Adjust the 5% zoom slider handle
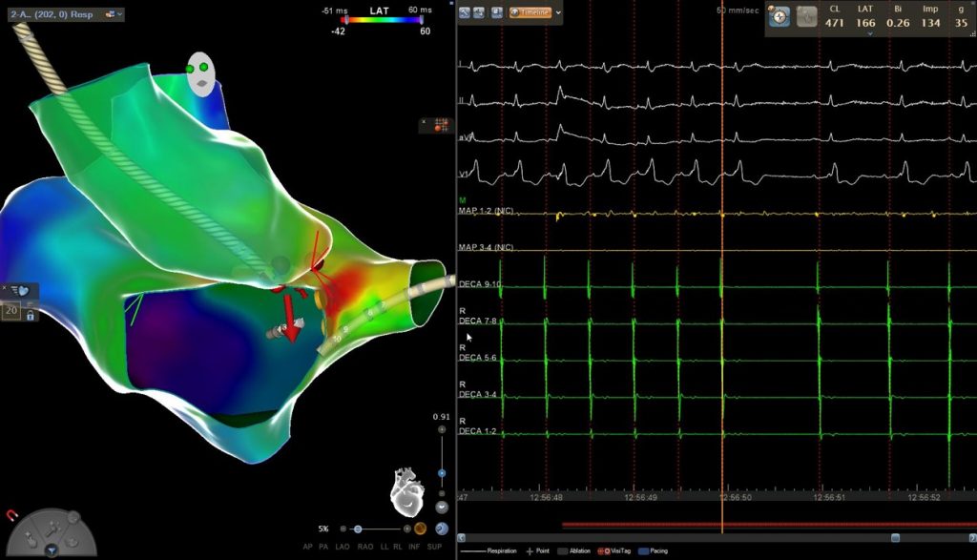 click(x=358, y=529)
